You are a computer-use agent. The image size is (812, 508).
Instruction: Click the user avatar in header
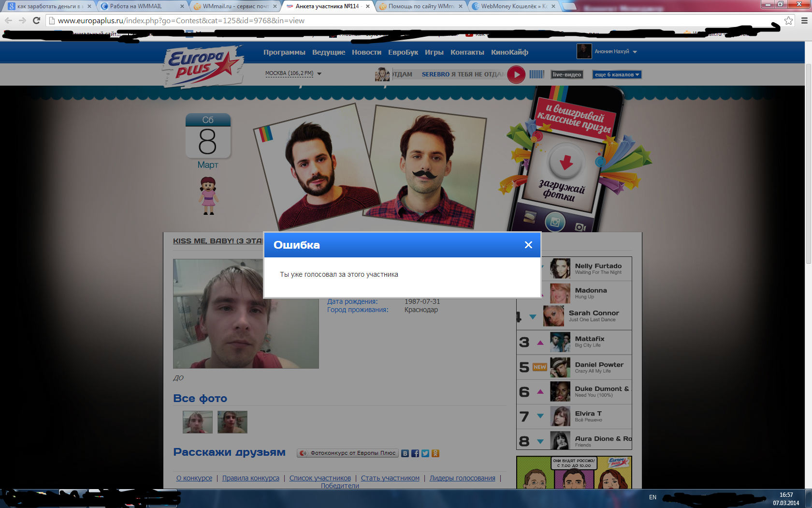click(584, 51)
